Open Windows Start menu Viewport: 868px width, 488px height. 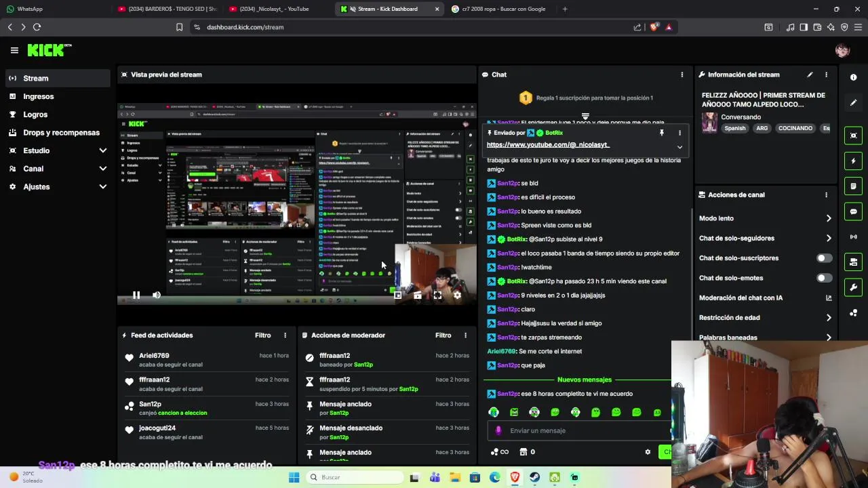[x=294, y=477]
